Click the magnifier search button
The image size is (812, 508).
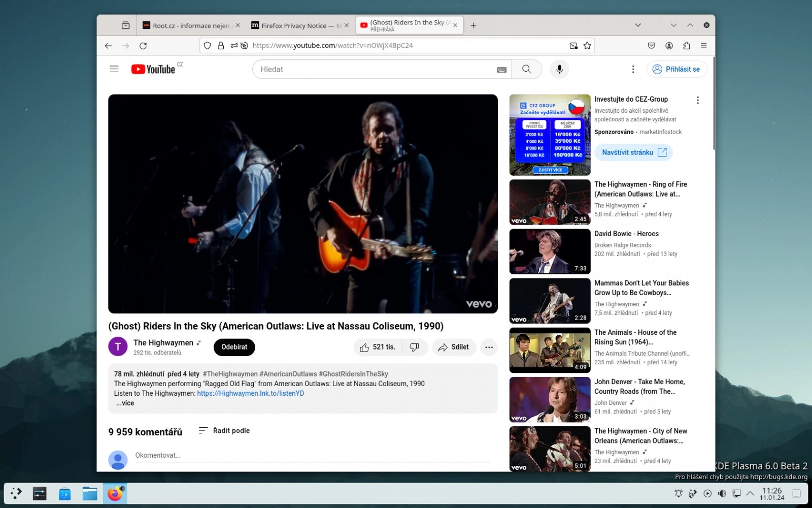click(x=527, y=69)
